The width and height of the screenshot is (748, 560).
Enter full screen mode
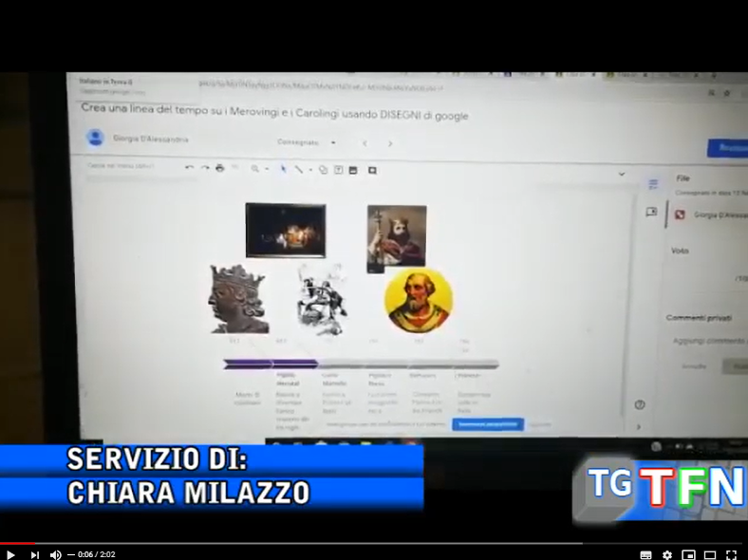tap(731, 554)
